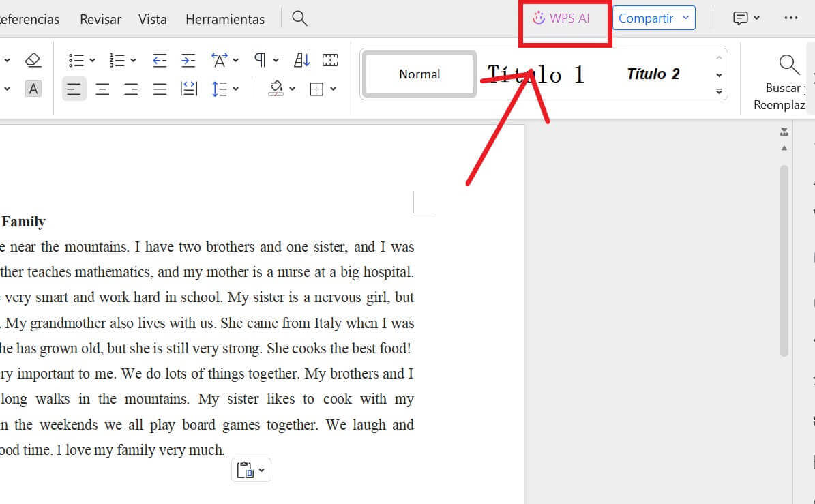The width and height of the screenshot is (815, 504).
Task: Click the sort text icon
Action: [301, 61]
